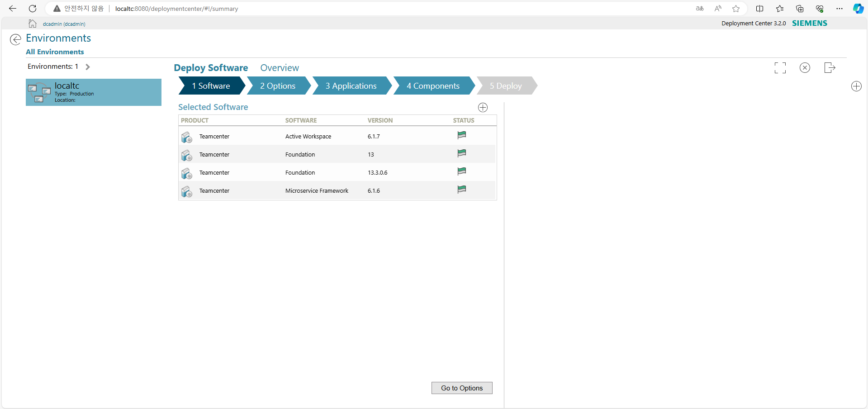Expand the Environments: 1 chevron

[x=88, y=67]
